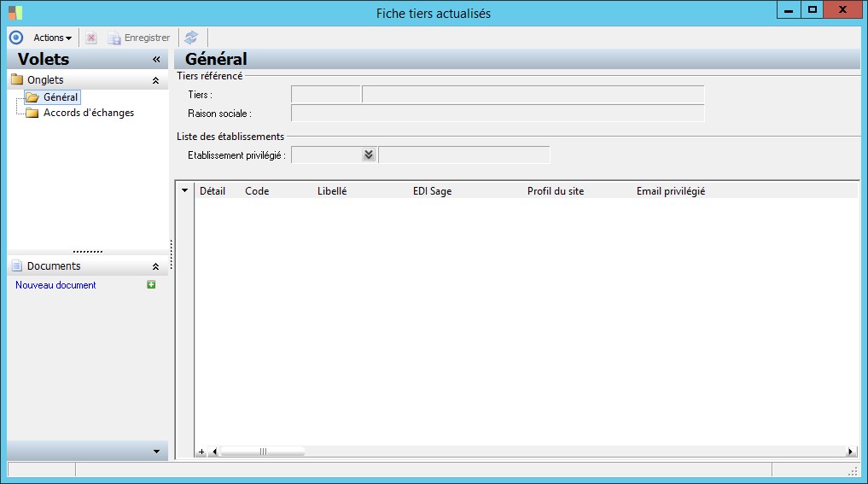Open the grid column selector arrow
The width and height of the screenshot is (868, 484).
tap(185, 190)
